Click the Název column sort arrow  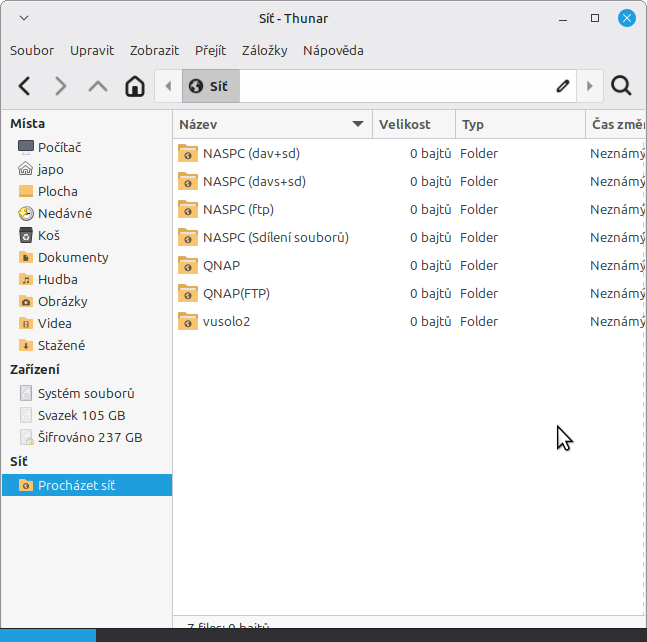[x=358, y=125]
